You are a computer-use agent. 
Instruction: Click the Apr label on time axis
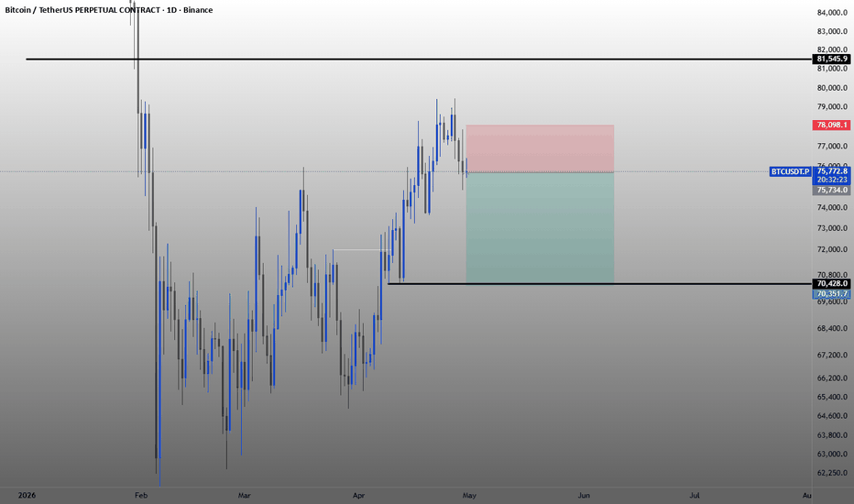click(x=359, y=495)
